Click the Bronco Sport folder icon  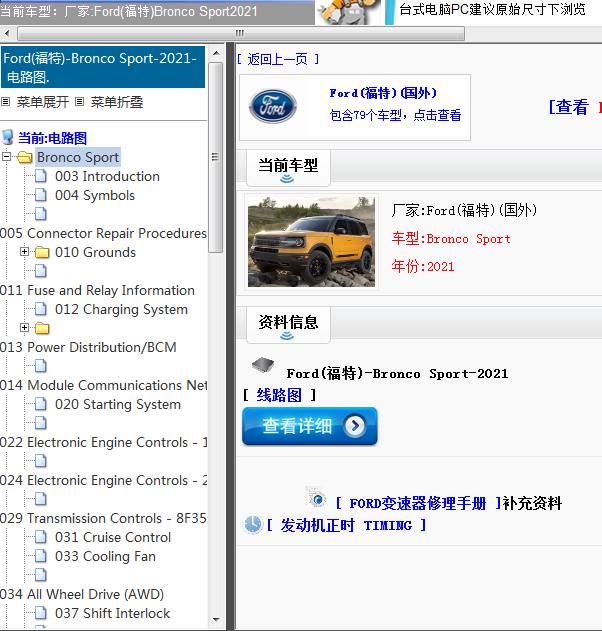25,157
